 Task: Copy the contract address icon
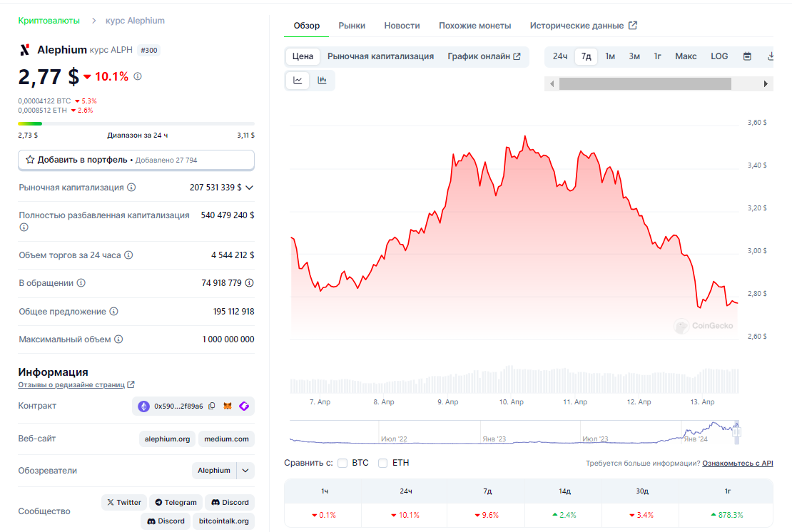(x=212, y=406)
